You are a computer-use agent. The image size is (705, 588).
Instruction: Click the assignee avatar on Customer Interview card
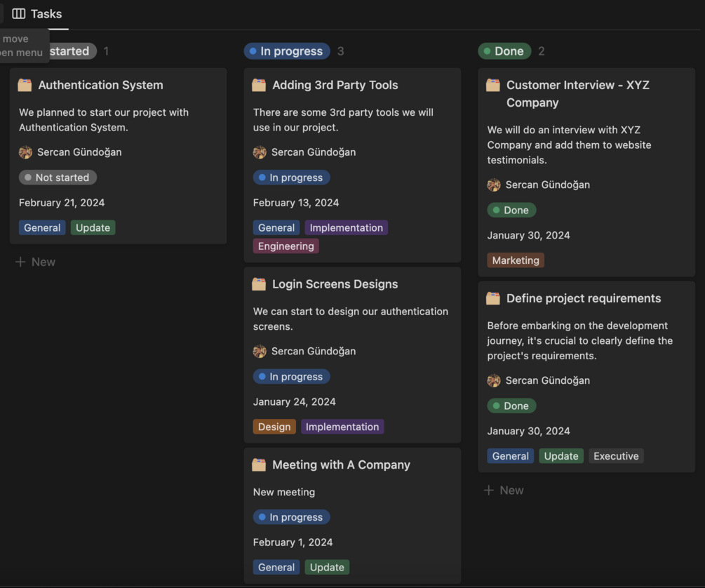494,185
